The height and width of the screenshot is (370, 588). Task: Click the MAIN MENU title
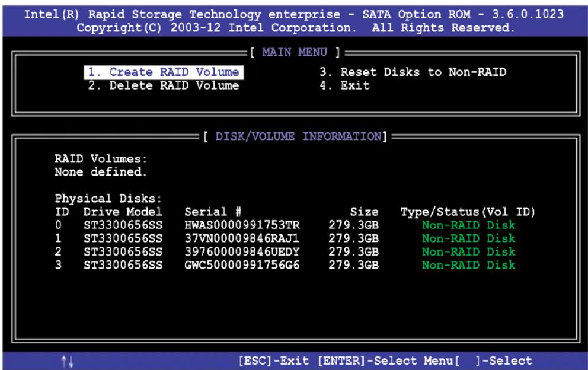click(x=295, y=52)
